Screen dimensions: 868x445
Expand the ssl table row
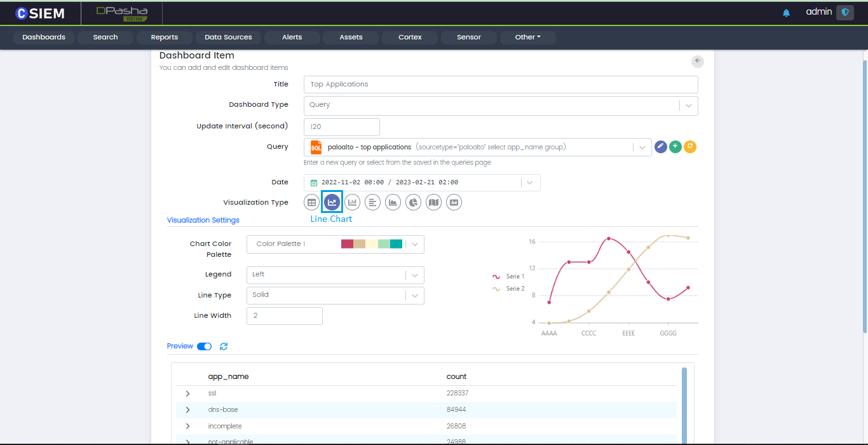coord(188,394)
